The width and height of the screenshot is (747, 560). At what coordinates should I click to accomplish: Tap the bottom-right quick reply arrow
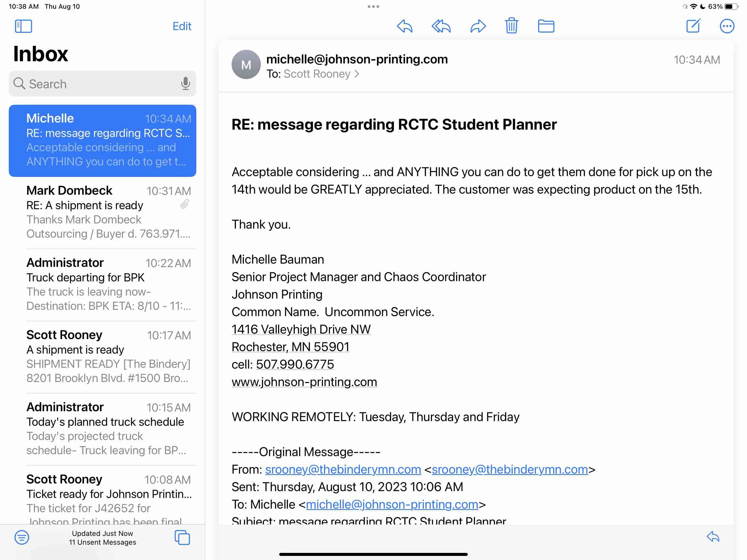[713, 536]
